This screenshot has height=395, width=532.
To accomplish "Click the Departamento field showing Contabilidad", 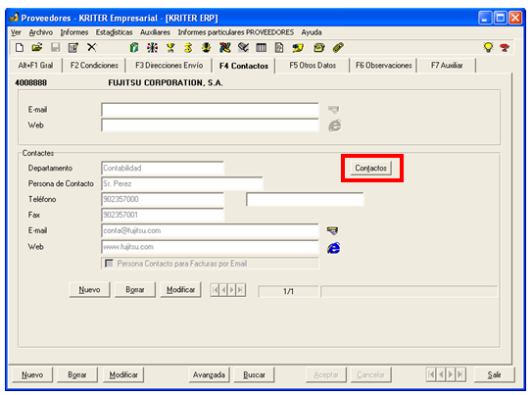I will [163, 168].
